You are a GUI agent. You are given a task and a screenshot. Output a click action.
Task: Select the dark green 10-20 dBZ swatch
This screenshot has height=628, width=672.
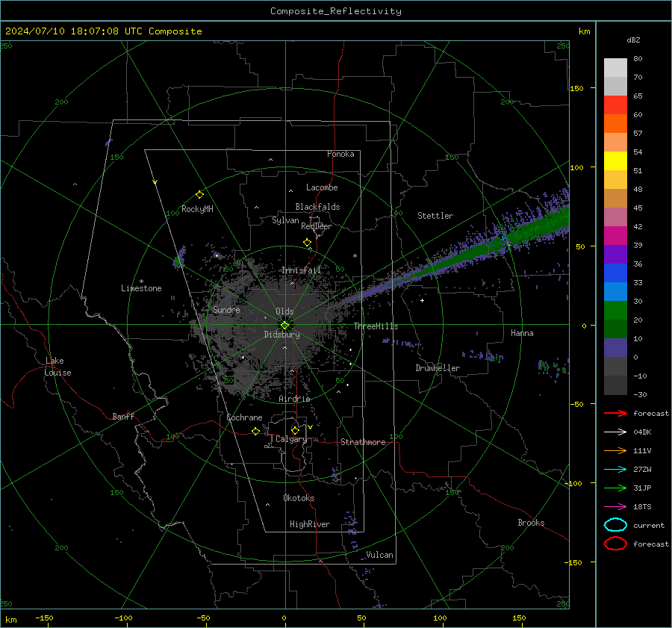click(x=615, y=329)
